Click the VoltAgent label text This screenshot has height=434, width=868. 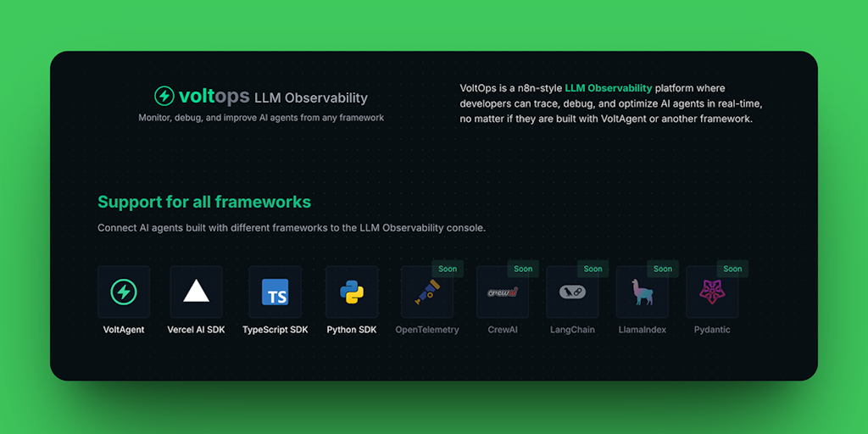pyautogui.click(x=124, y=330)
